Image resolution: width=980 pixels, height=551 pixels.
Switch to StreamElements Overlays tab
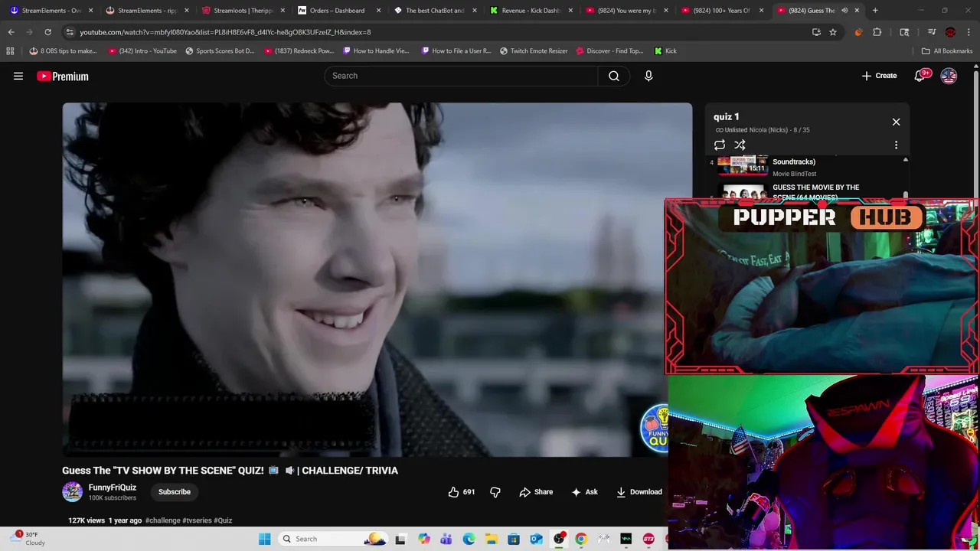[51, 10]
